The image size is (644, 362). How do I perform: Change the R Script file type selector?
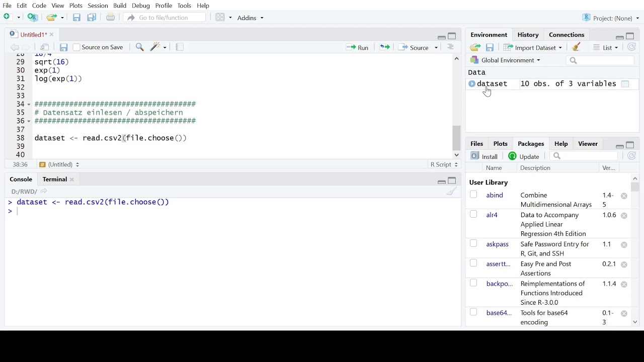coord(444,164)
